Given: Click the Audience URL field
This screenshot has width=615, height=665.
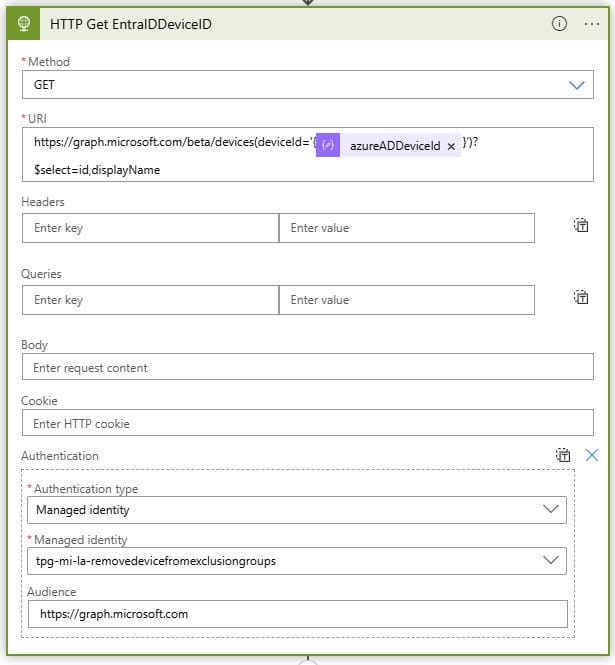Looking at the screenshot, I should pyautogui.click(x=298, y=614).
